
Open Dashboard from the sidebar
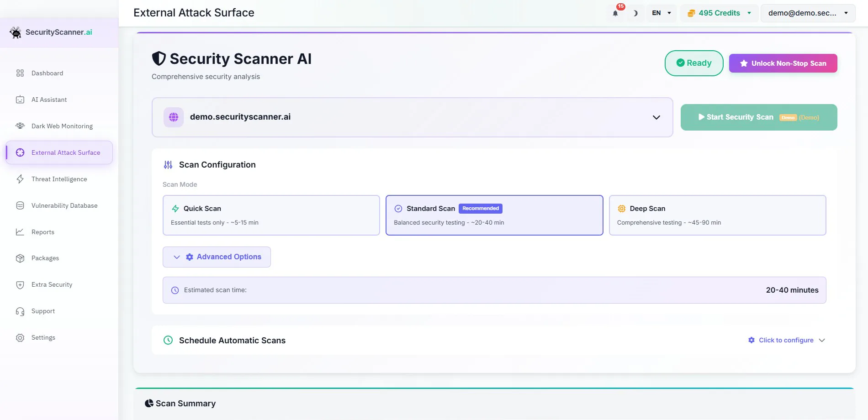coord(59,73)
